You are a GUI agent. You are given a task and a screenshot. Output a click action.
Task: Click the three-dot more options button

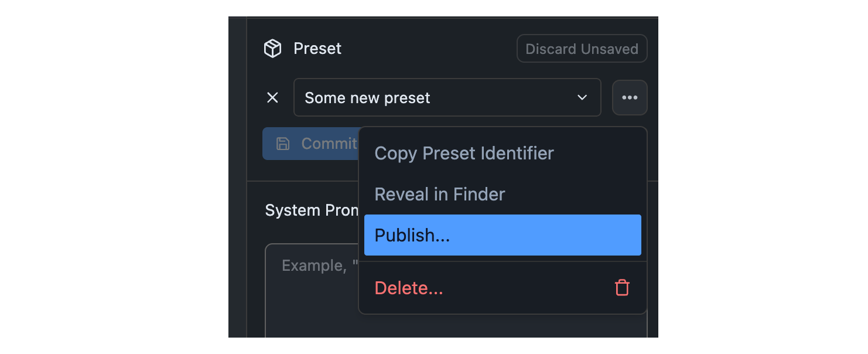(630, 98)
